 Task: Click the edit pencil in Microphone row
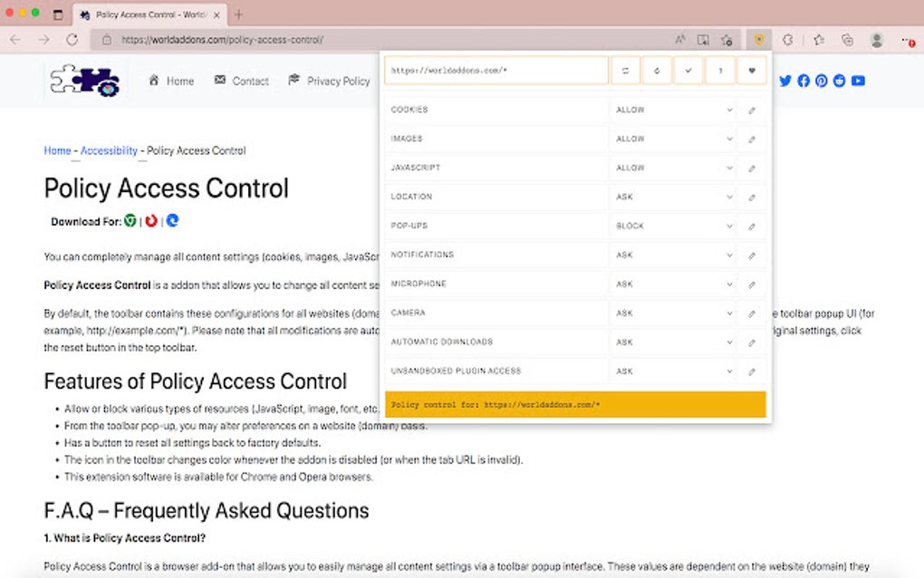[x=752, y=284]
